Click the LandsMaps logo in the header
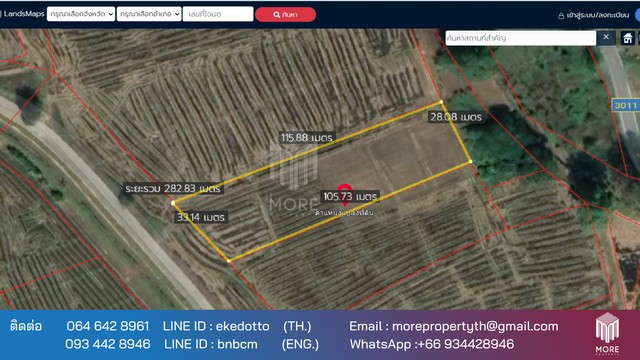Image resolution: width=640 pixels, height=360 pixels. (22, 14)
